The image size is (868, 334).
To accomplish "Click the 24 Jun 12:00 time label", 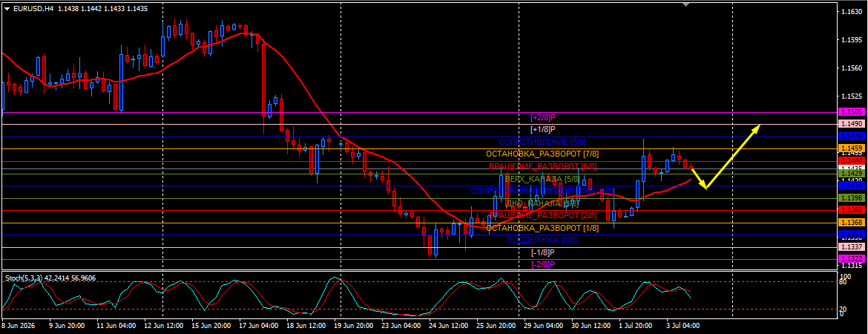I will click(450, 326).
